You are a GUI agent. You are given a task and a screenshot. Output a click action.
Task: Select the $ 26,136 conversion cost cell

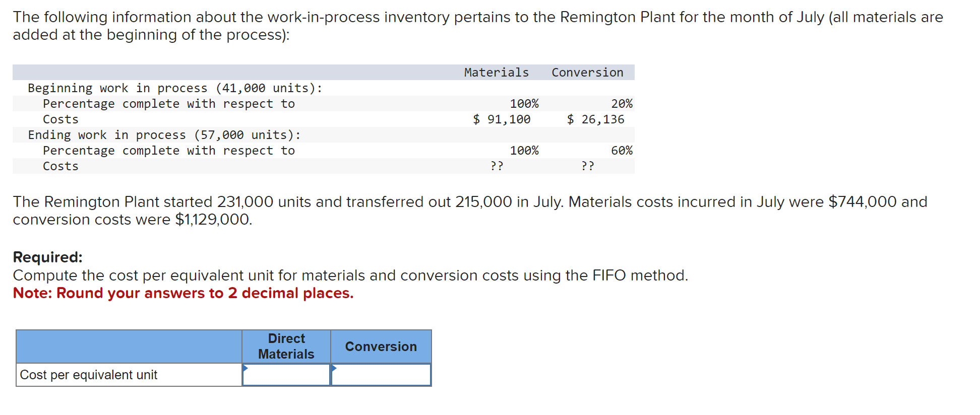[596, 119]
